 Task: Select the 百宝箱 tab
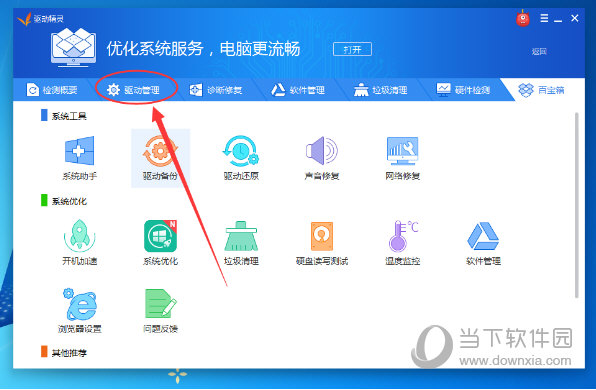tap(541, 90)
